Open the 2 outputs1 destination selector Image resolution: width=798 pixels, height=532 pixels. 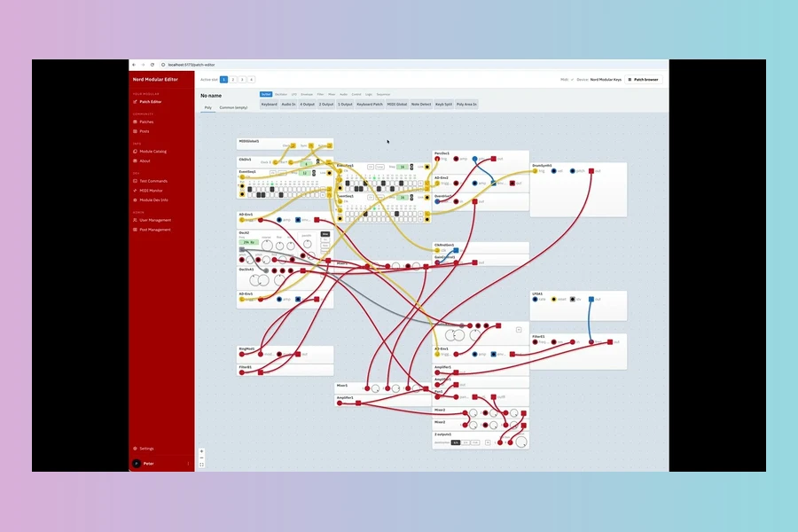[456, 442]
